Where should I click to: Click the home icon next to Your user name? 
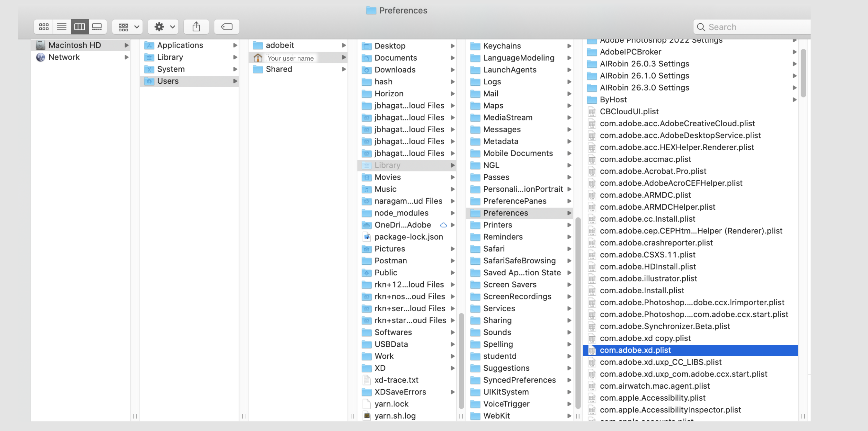(258, 57)
